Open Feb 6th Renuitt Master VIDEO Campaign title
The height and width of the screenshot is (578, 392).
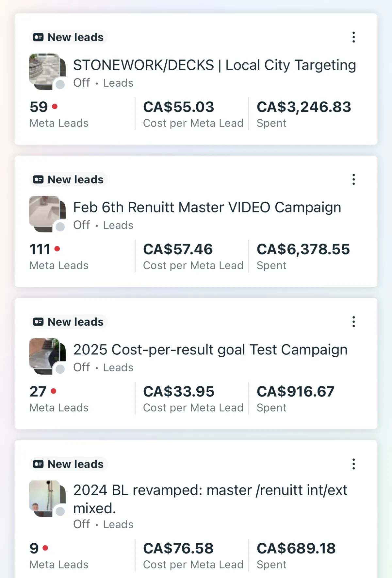(x=207, y=207)
